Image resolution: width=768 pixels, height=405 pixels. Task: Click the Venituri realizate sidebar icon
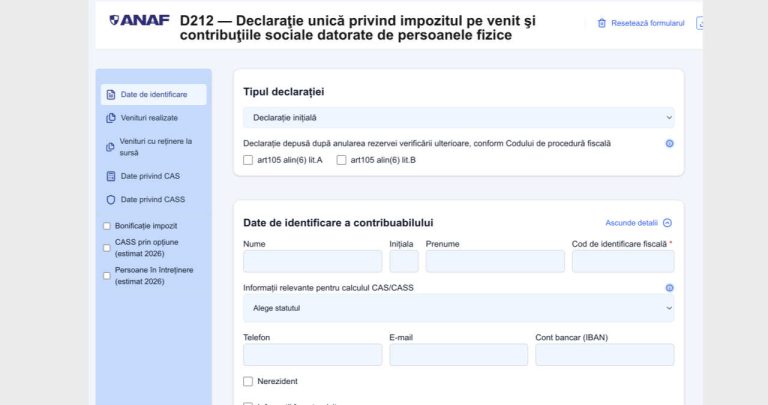click(111, 118)
